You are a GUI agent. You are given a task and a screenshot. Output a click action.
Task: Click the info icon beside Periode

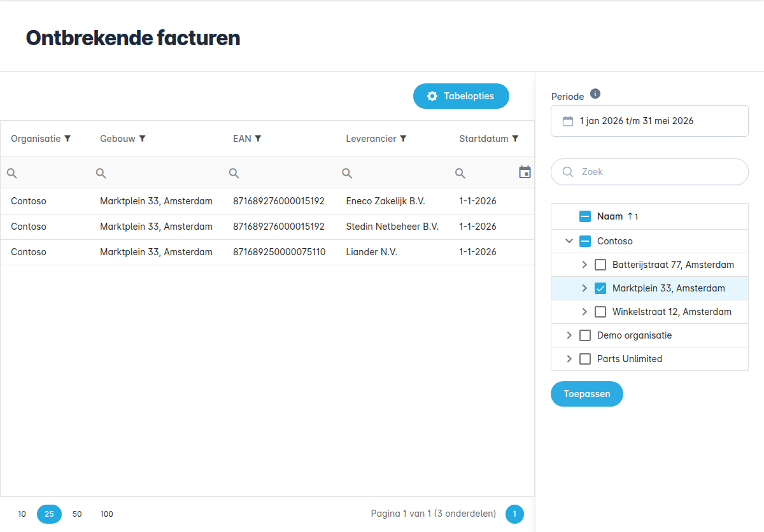click(595, 94)
